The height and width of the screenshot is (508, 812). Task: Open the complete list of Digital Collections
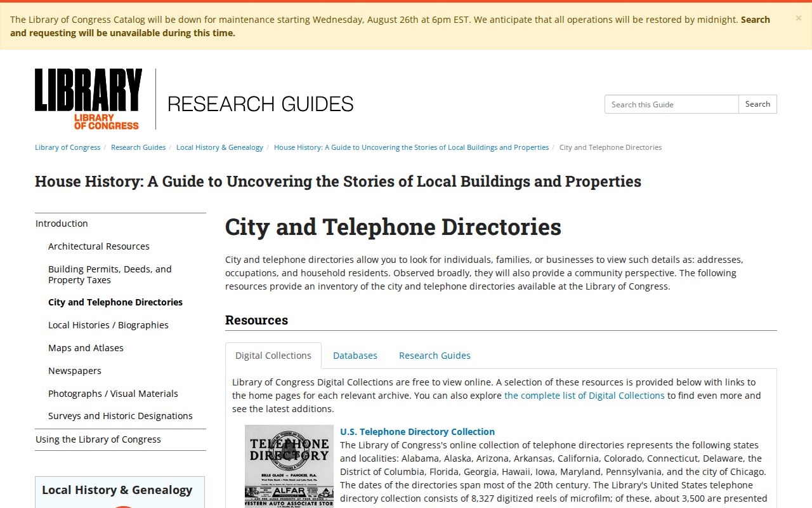coord(584,396)
